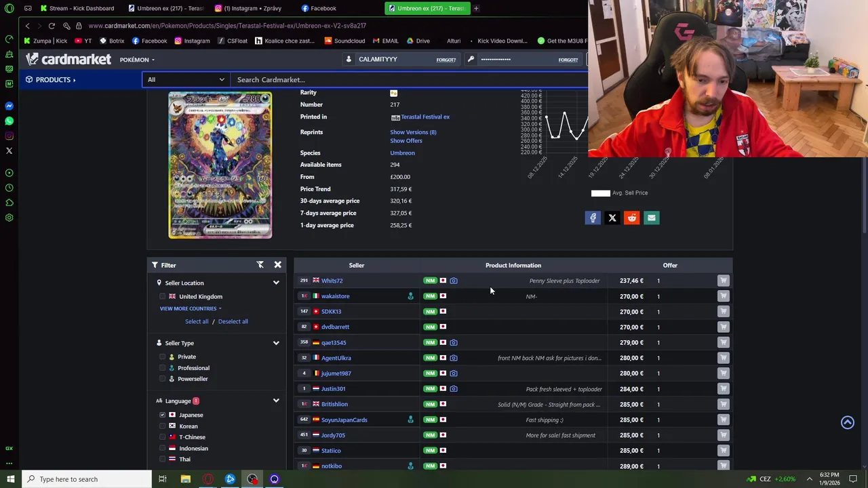
Task: Add qae13545 offer to cart
Action: click(723, 342)
